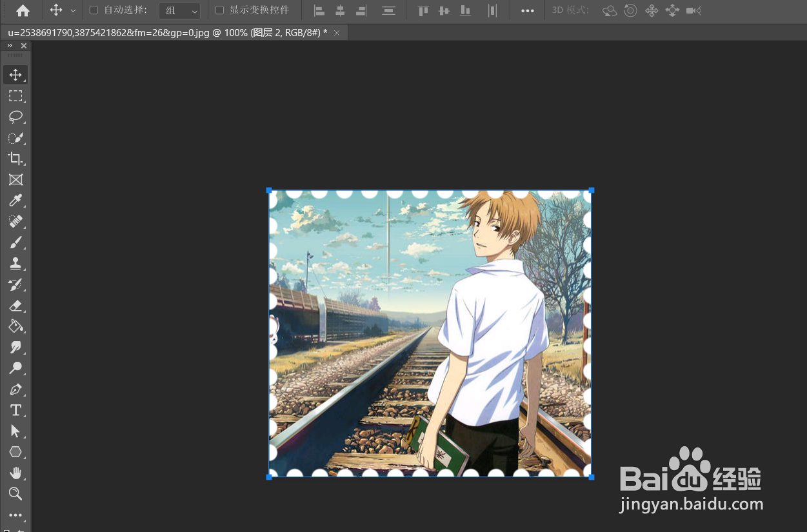
Task: Switch to the u=2538691790 document tab
Action: [x=167, y=32]
